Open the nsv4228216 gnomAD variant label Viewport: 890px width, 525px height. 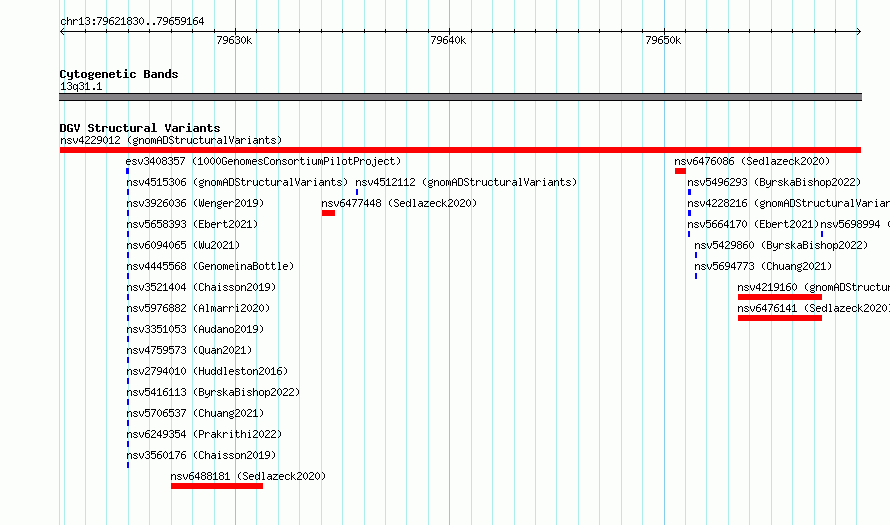click(x=788, y=203)
